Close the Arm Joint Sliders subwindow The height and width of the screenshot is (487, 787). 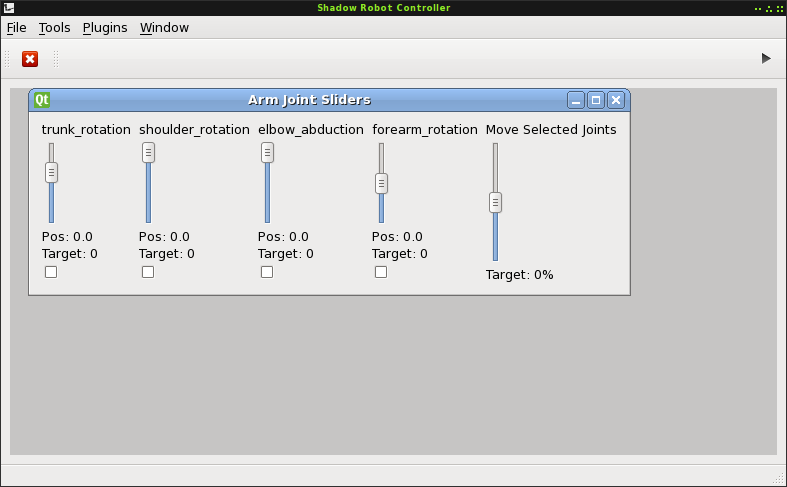pyautogui.click(x=615, y=100)
